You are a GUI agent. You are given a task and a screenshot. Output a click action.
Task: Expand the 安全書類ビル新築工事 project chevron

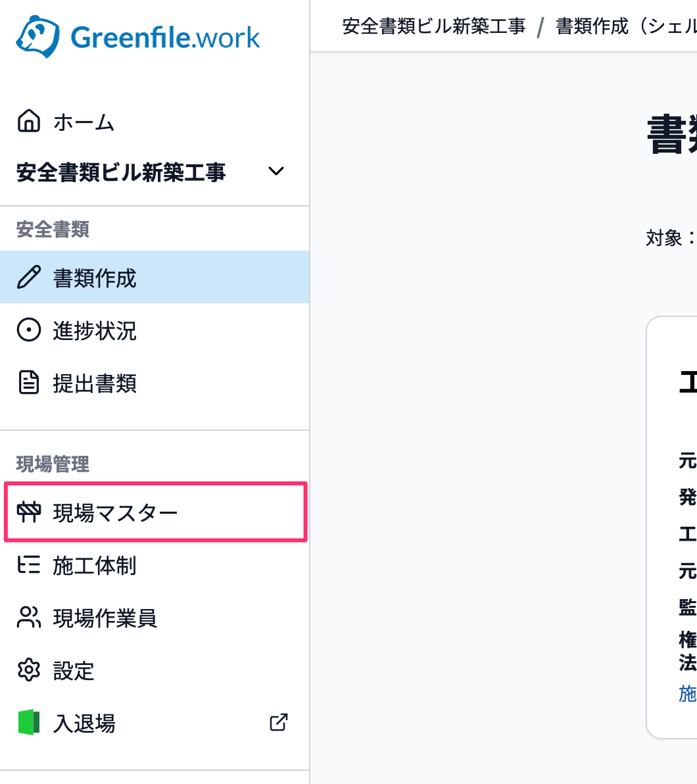pos(276,172)
